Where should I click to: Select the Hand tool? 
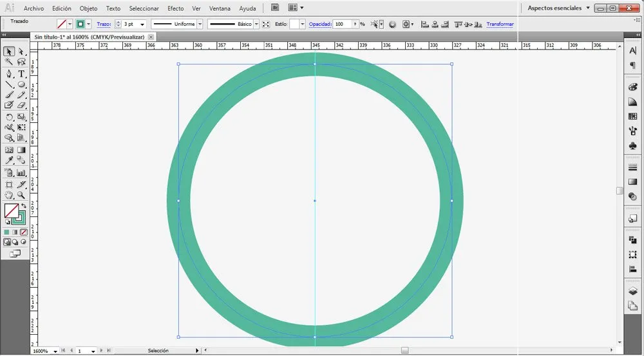[9, 195]
